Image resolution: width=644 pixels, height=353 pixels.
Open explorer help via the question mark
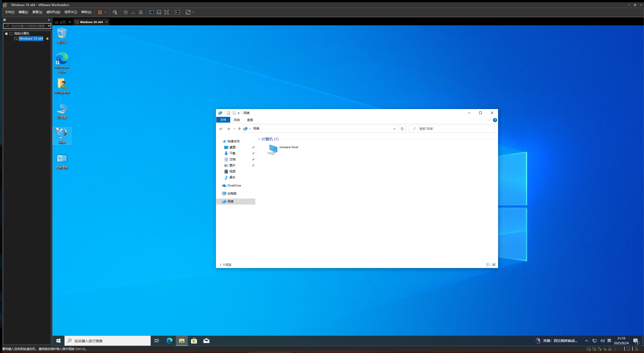tap(495, 120)
